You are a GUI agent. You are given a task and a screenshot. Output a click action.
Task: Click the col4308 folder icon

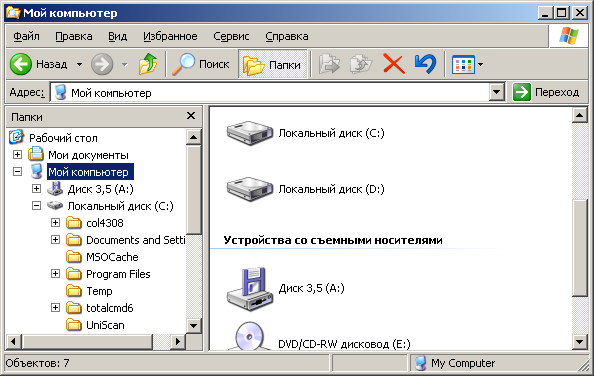(x=73, y=223)
